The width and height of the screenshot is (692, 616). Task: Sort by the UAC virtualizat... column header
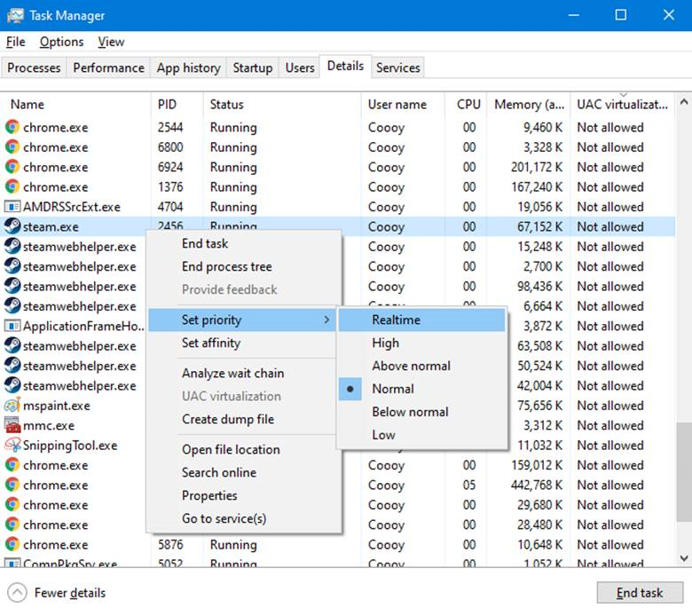(x=622, y=105)
